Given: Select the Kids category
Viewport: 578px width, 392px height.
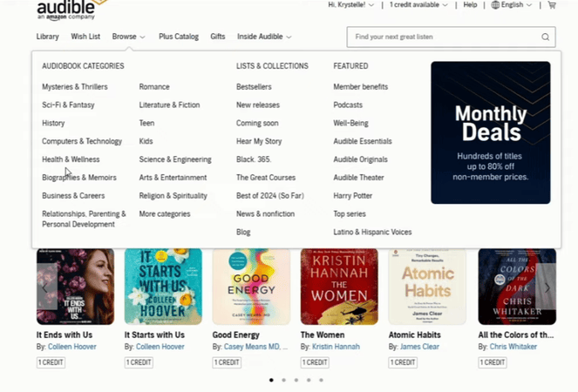Looking at the screenshot, I should pos(146,141).
